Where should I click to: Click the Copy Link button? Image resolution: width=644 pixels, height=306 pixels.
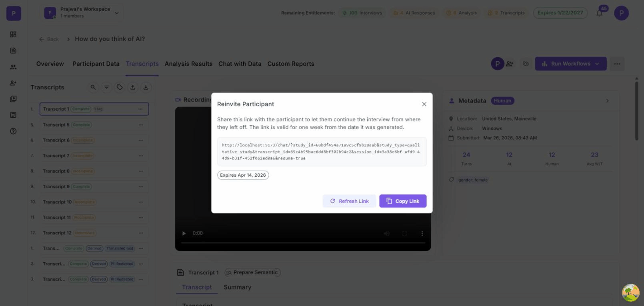403,201
